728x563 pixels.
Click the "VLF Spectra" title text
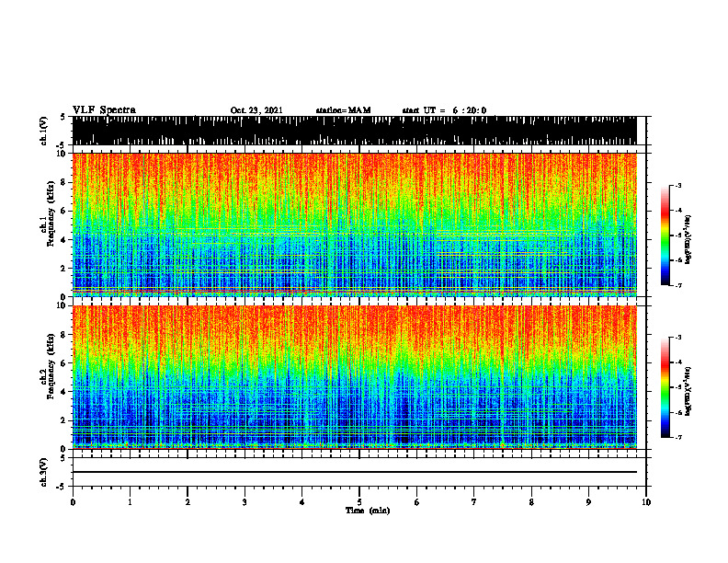pyautogui.click(x=104, y=110)
